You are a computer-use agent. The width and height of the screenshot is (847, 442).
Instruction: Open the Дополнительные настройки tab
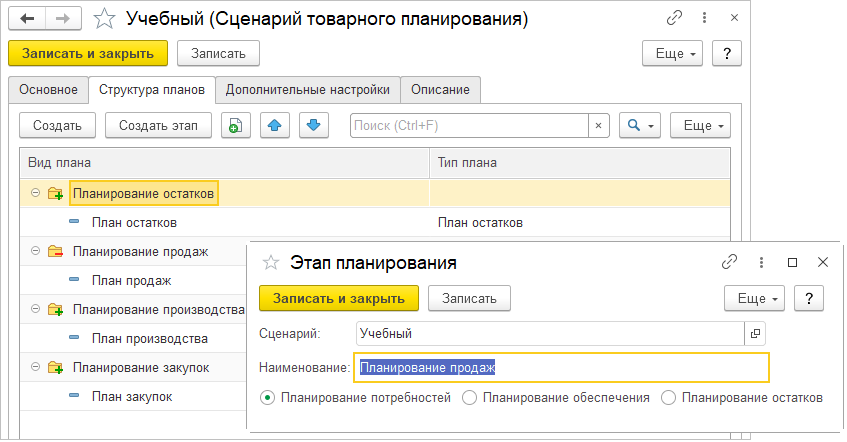click(307, 89)
